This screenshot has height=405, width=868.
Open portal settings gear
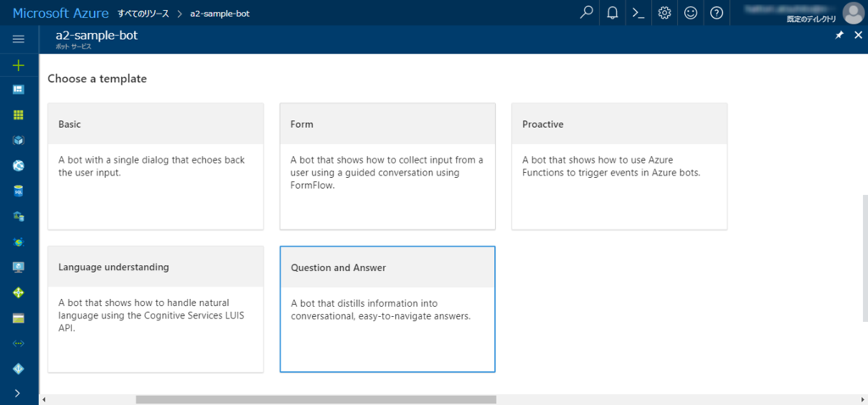click(x=665, y=13)
